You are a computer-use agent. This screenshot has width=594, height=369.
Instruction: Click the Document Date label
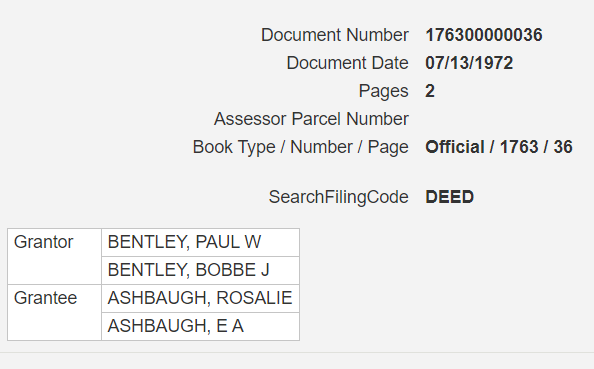point(347,63)
